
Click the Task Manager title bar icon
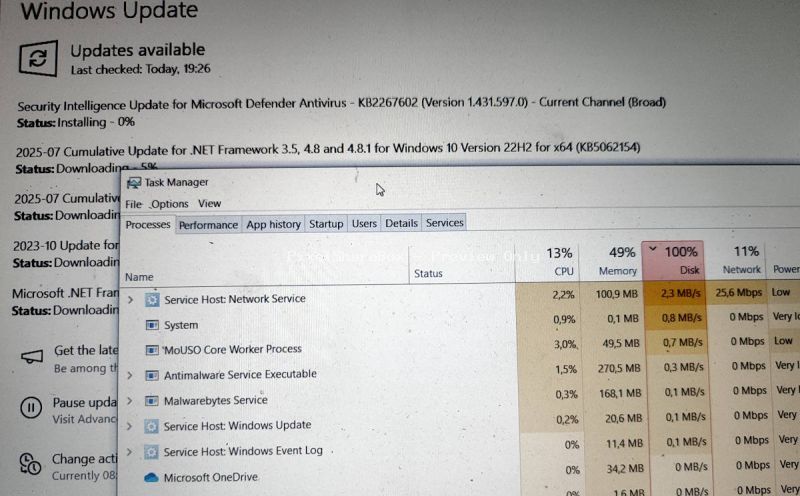tap(134, 183)
